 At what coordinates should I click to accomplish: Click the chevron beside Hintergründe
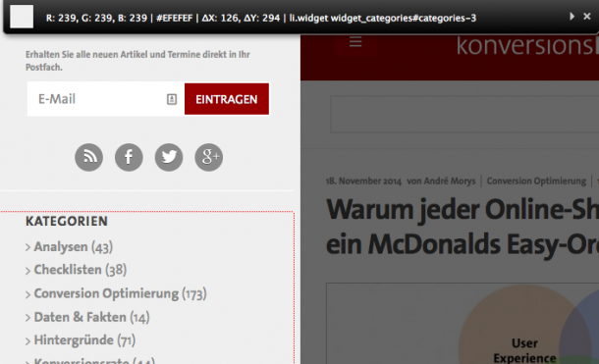tap(27, 340)
